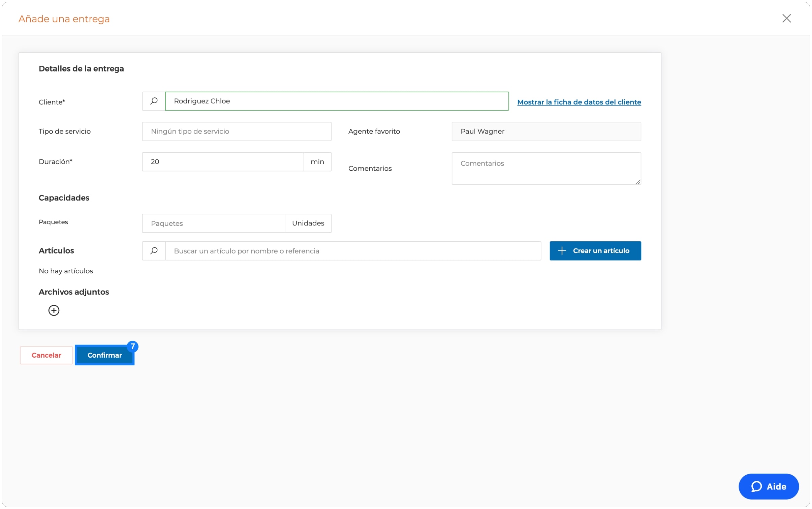Click the step 7 badge on Confirmar
Viewport: 812px width, 509px height.
pyautogui.click(x=133, y=346)
